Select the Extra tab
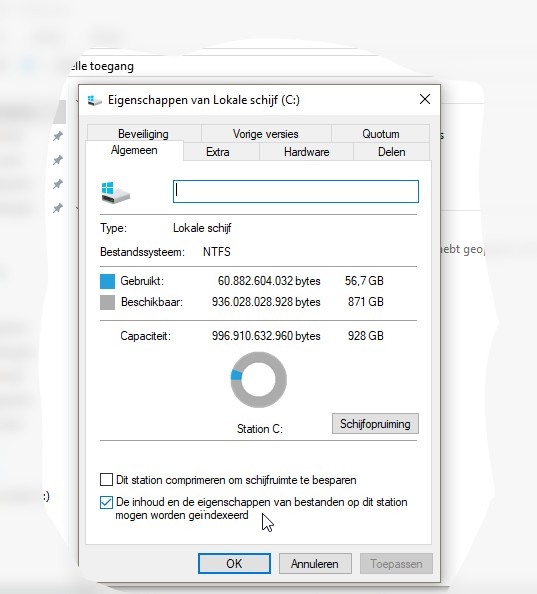 218,152
